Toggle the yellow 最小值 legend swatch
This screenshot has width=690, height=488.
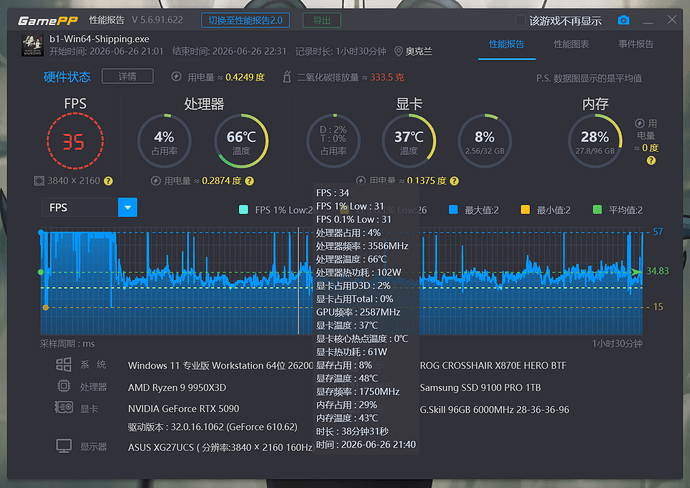click(525, 209)
